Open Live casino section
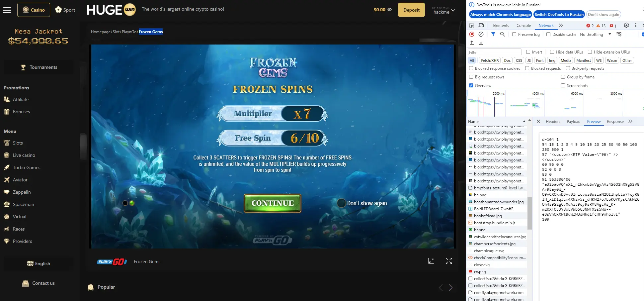This screenshot has height=301, width=644. click(x=24, y=155)
